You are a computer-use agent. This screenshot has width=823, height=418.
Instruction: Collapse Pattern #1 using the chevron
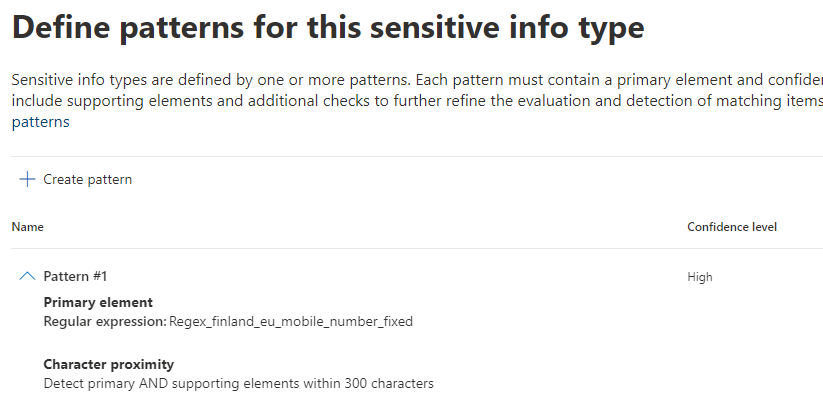click(27, 276)
